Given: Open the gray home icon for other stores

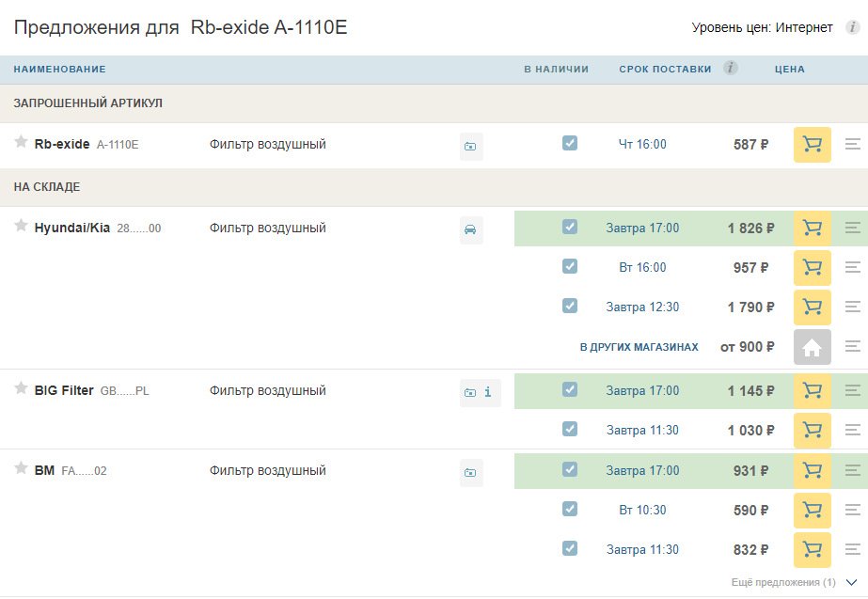Looking at the screenshot, I should click(813, 347).
